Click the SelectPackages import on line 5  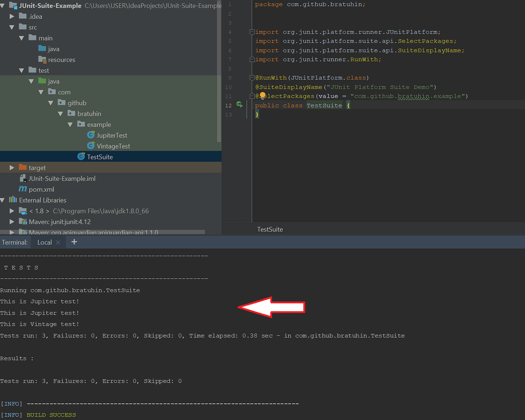426,41
